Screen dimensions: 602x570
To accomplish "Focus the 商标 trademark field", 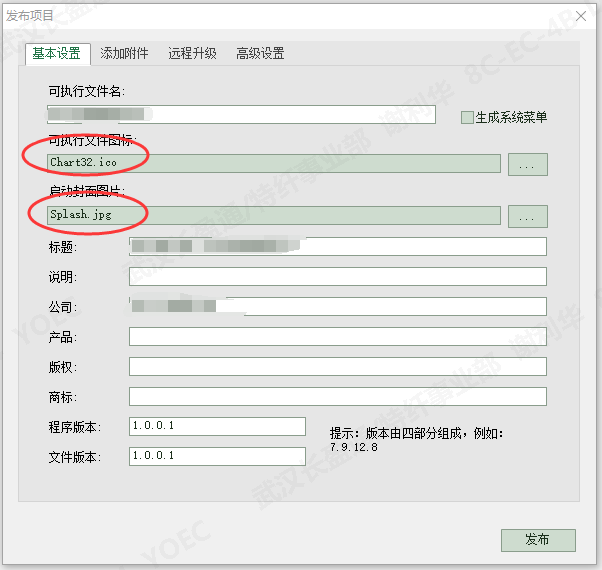I will (x=337, y=397).
